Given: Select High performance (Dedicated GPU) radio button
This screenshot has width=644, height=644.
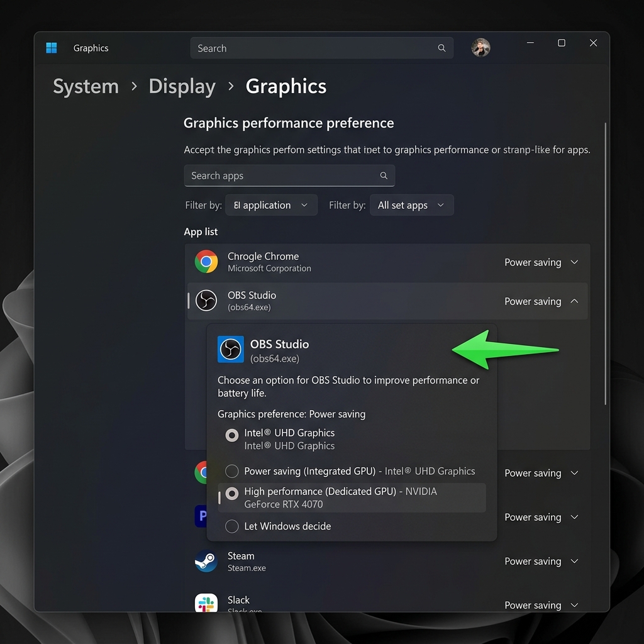Looking at the screenshot, I should 232,494.
